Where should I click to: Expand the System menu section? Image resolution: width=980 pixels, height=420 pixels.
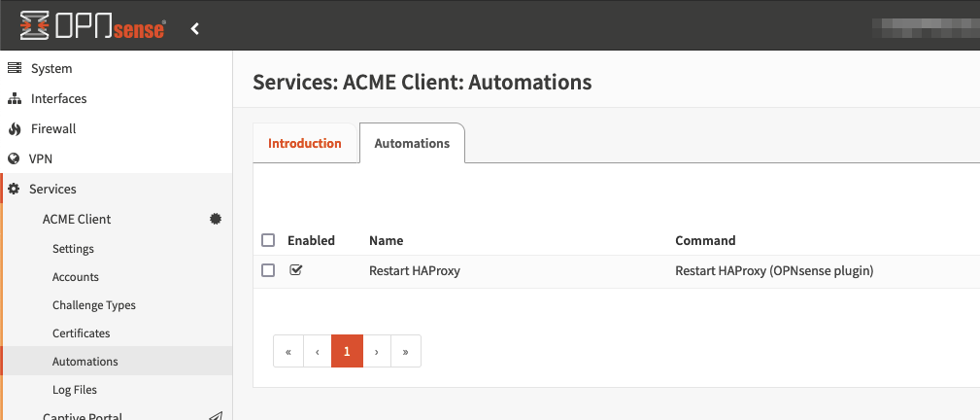point(51,69)
